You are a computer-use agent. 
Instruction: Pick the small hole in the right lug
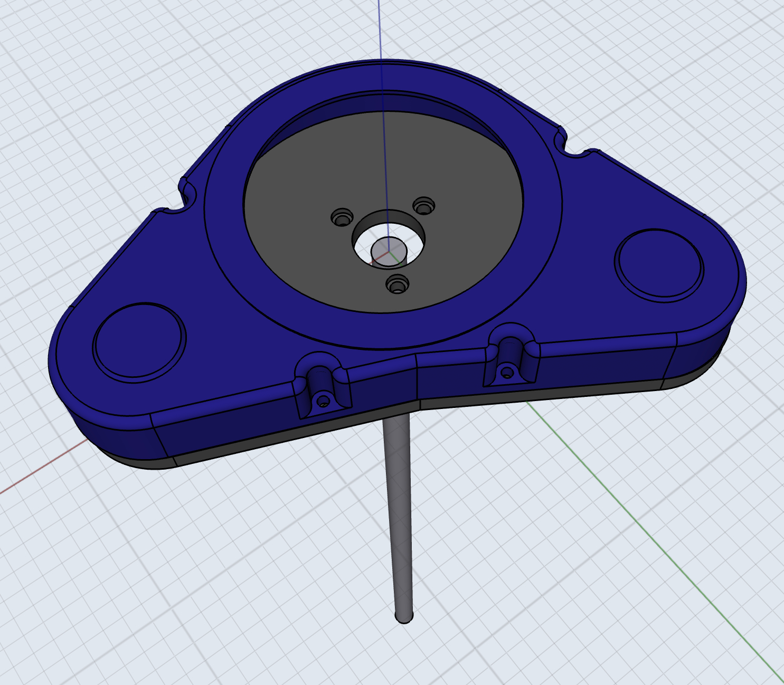click(507, 373)
